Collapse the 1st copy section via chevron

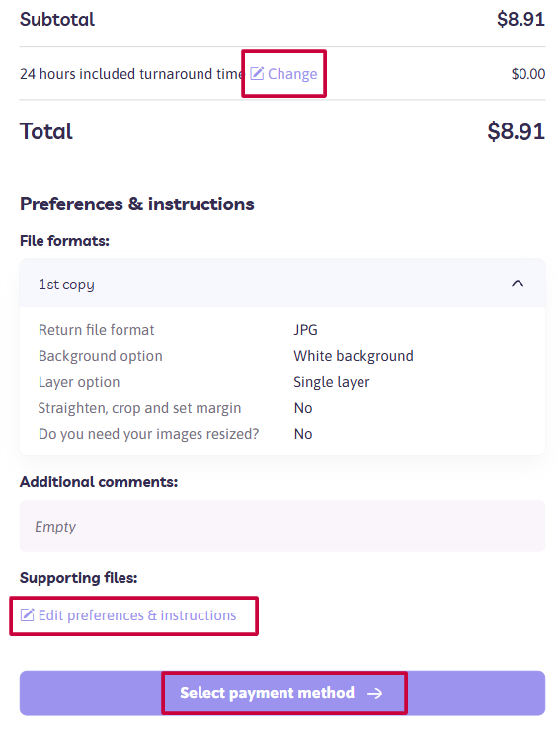(x=518, y=284)
